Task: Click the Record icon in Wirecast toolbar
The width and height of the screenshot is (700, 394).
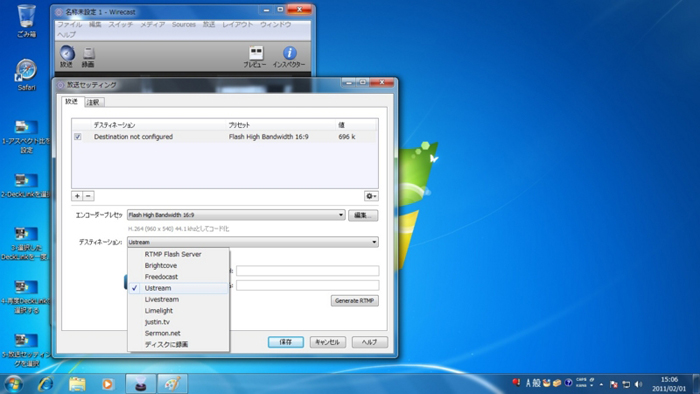Action: point(88,57)
